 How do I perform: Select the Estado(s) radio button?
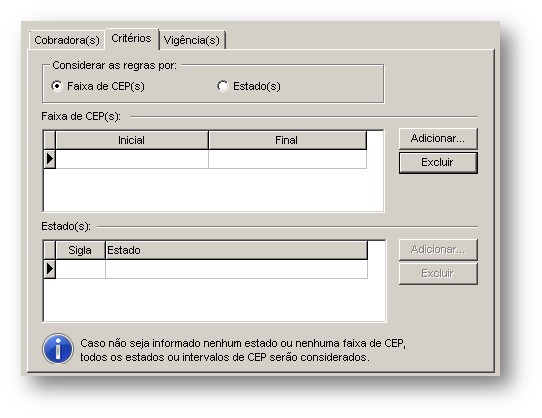click(223, 86)
